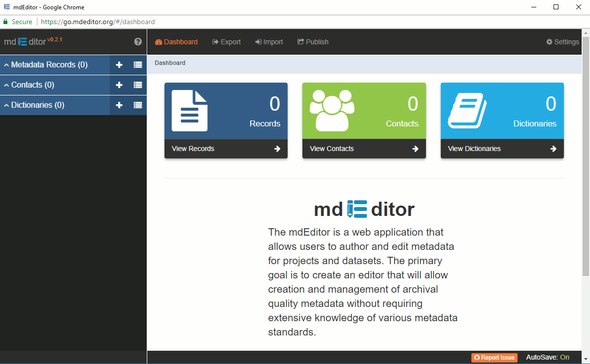Collapse the Contacts section
The width and height of the screenshot is (590, 364).
pyautogui.click(x=6, y=85)
